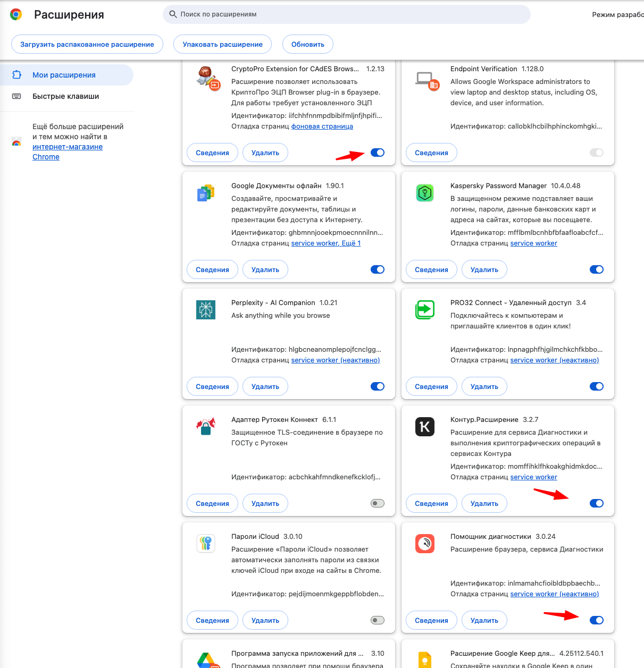Image resolution: width=644 pixels, height=668 pixels.
Task: Enable the Пароли iCloud toggle
Action: coord(378,620)
